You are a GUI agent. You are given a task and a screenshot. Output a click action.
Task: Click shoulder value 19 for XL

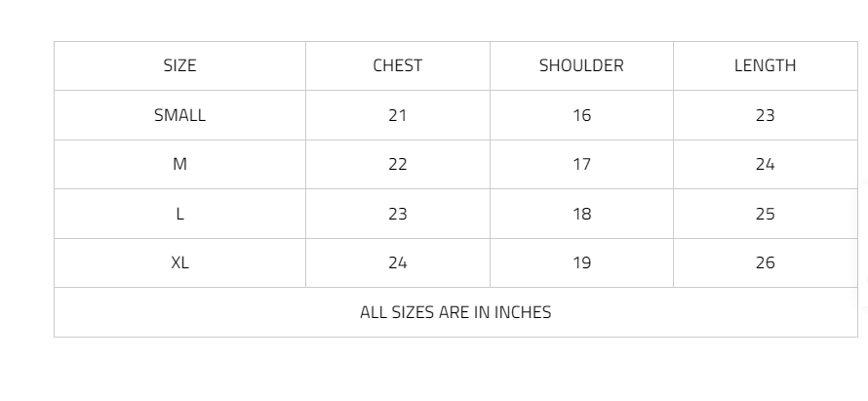[x=582, y=262]
